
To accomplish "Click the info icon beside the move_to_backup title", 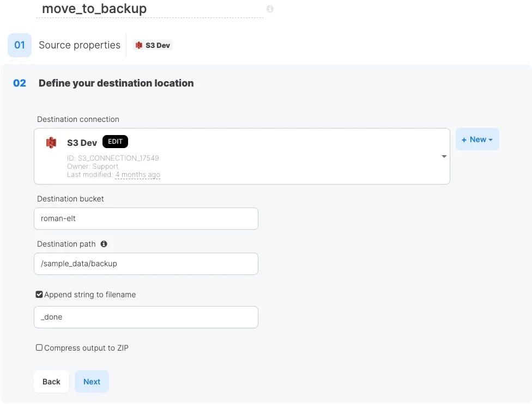I will click(x=270, y=9).
